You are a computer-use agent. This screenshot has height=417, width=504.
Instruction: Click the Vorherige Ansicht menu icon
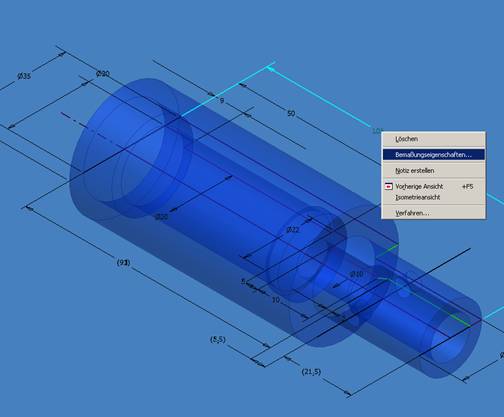388,186
